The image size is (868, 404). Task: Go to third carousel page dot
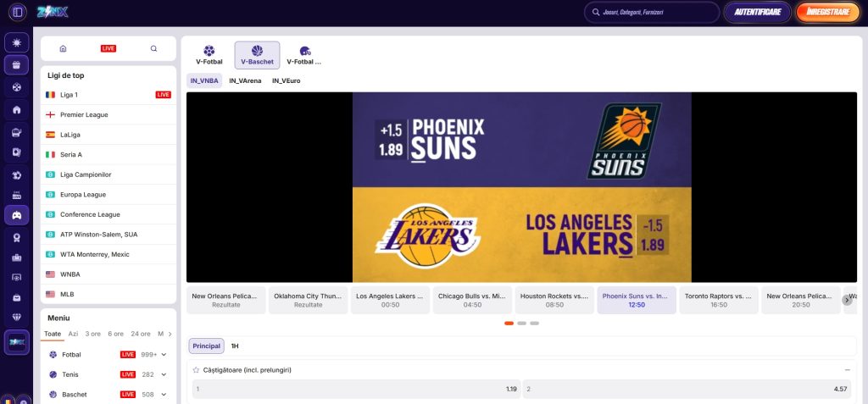(x=534, y=324)
